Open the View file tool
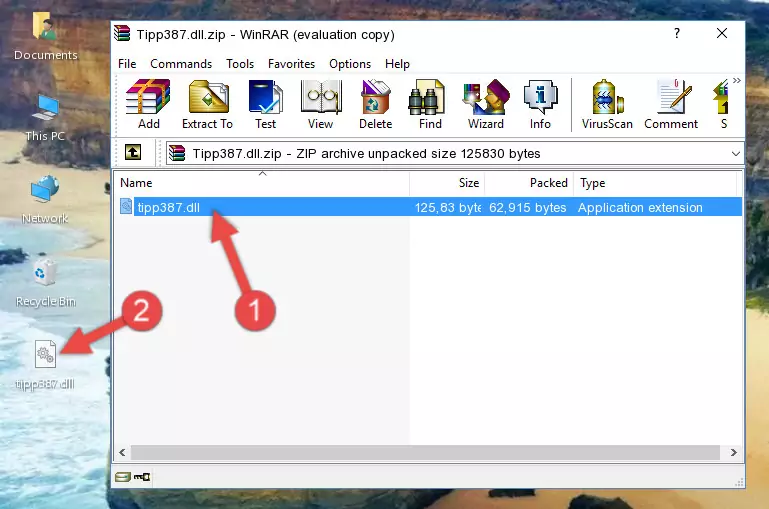Screen dimensions: 769x509 [x=321, y=104]
